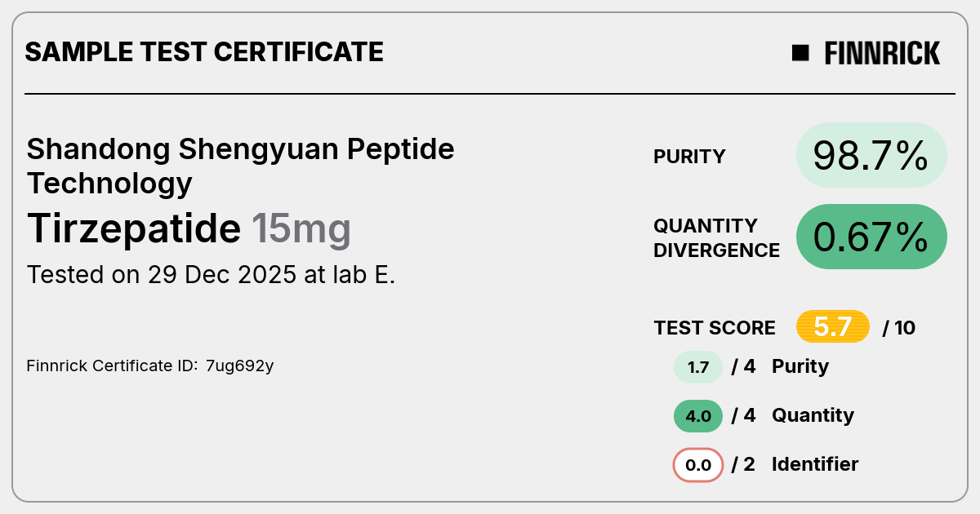This screenshot has width=980, height=514.
Task: Click the / 10 score denominator
Action: 899,328
